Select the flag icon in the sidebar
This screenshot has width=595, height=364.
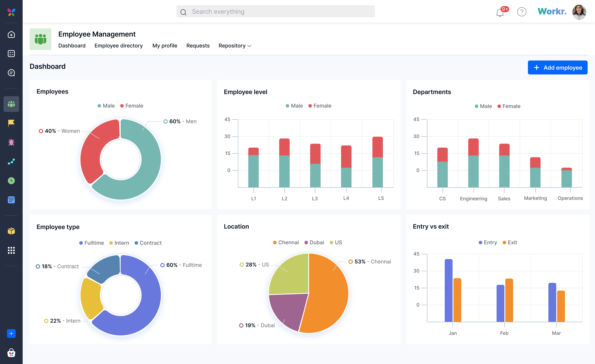click(11, 123)
